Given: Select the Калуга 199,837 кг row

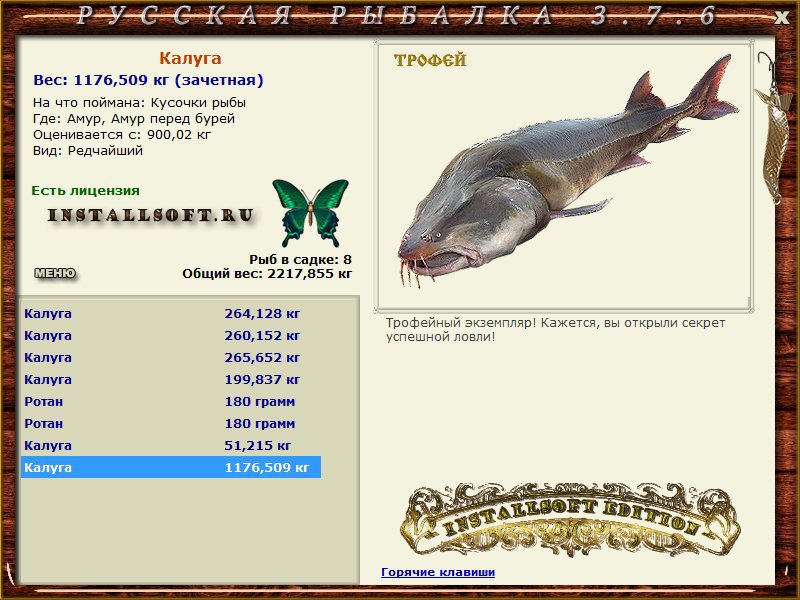Looking at the screenshot, I should [x=171, y=379].
